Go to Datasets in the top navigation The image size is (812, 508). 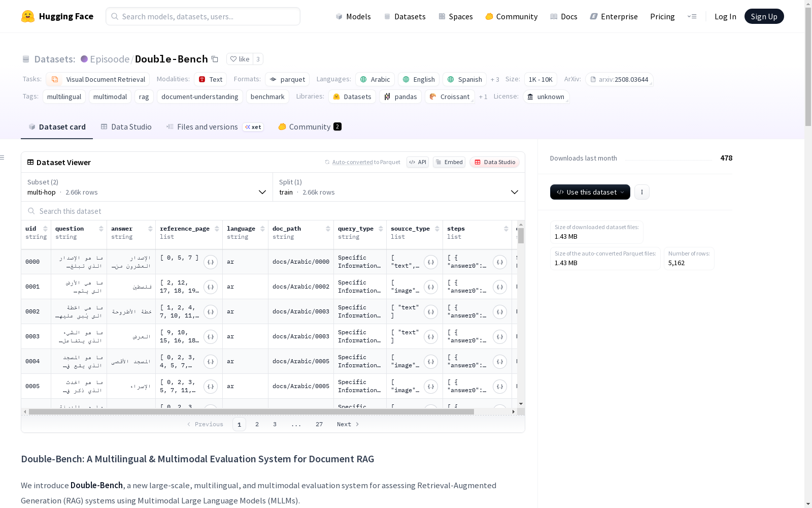tap(404, 16)
